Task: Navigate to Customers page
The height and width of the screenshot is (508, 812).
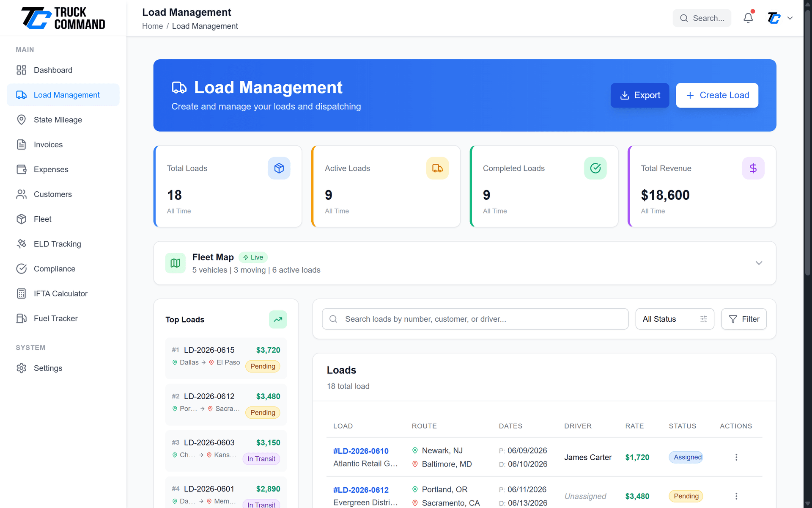Action: [63, 194]
